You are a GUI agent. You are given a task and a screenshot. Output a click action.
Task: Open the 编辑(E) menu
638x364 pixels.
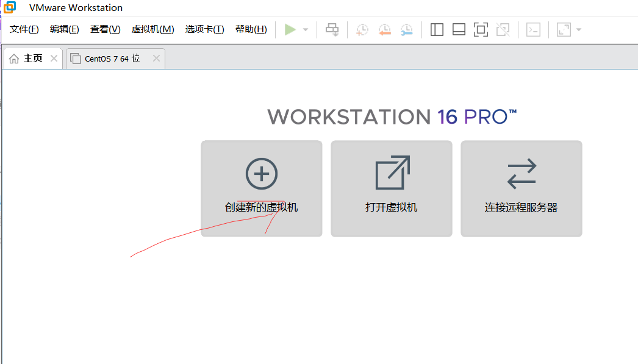pos(64,29)
